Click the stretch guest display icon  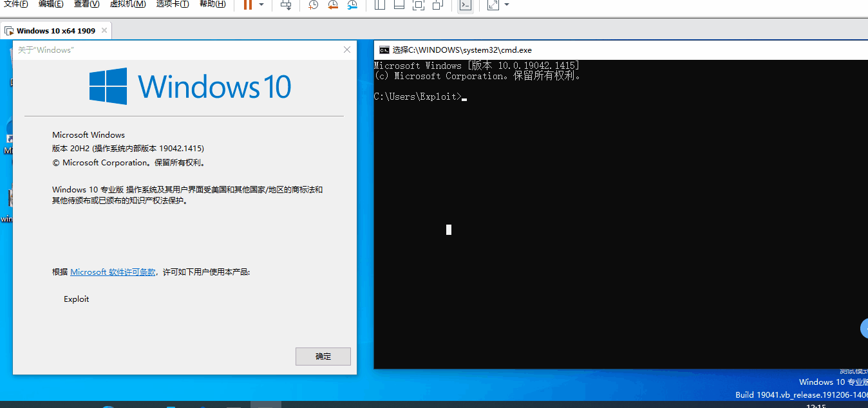pos(493,5)
